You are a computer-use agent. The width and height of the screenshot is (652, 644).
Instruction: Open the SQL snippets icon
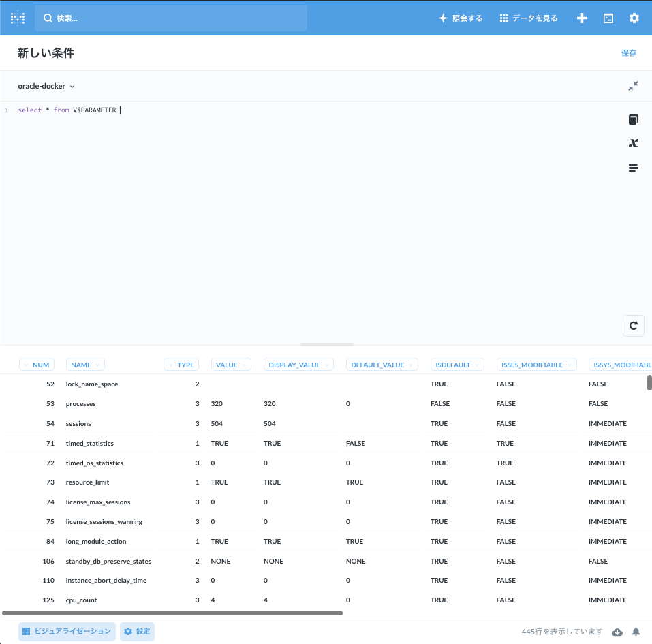[x=633, y=168]
